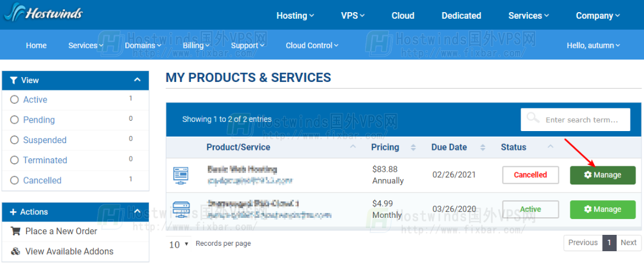Open the Billing dropdown menu

coord(196,46)
